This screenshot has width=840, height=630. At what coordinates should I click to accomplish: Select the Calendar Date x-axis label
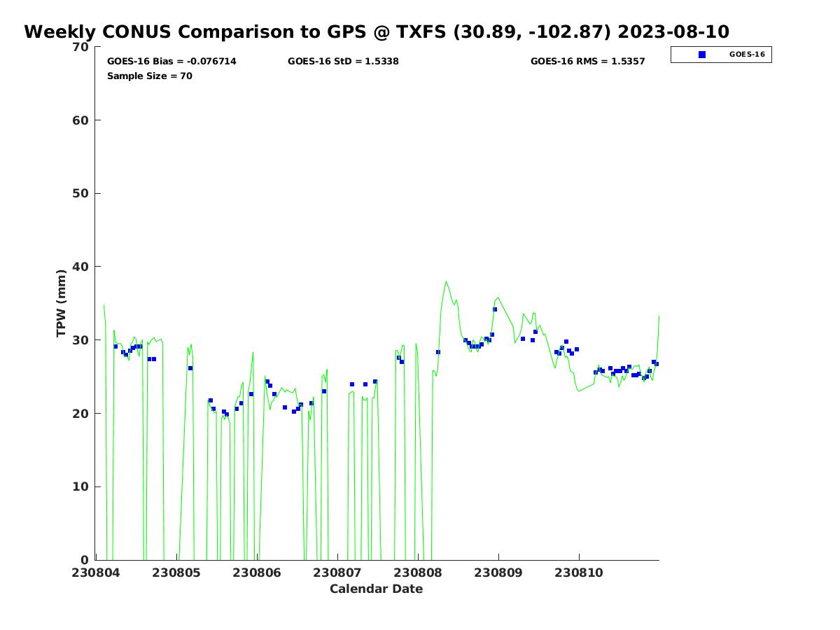point(376,589)
